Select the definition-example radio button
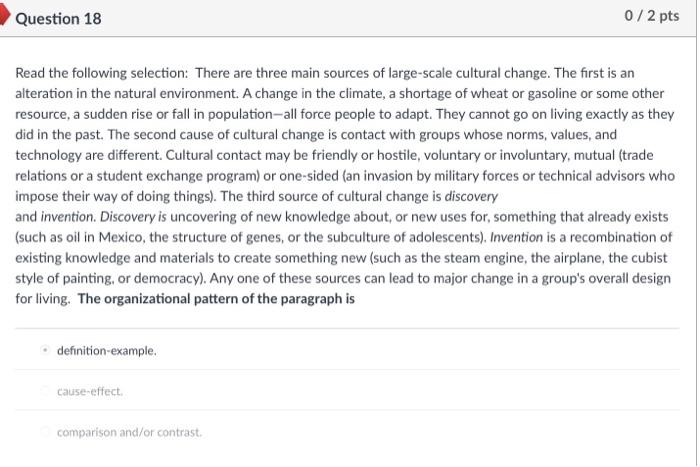 [45, 350]
